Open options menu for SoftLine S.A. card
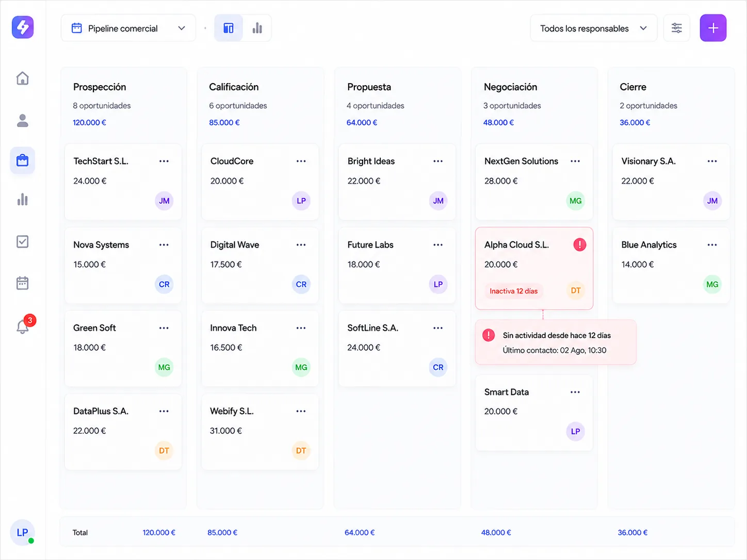Screen dimensions: 747x560 438,328
